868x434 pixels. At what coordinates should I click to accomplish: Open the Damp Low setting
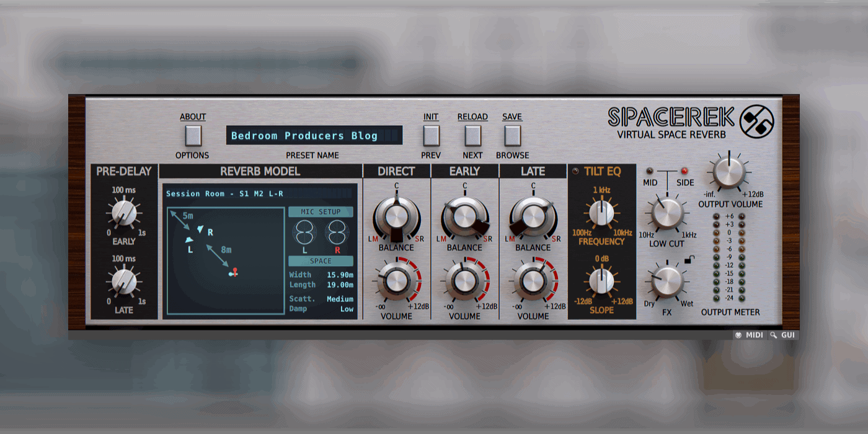[x=347, y=309]
